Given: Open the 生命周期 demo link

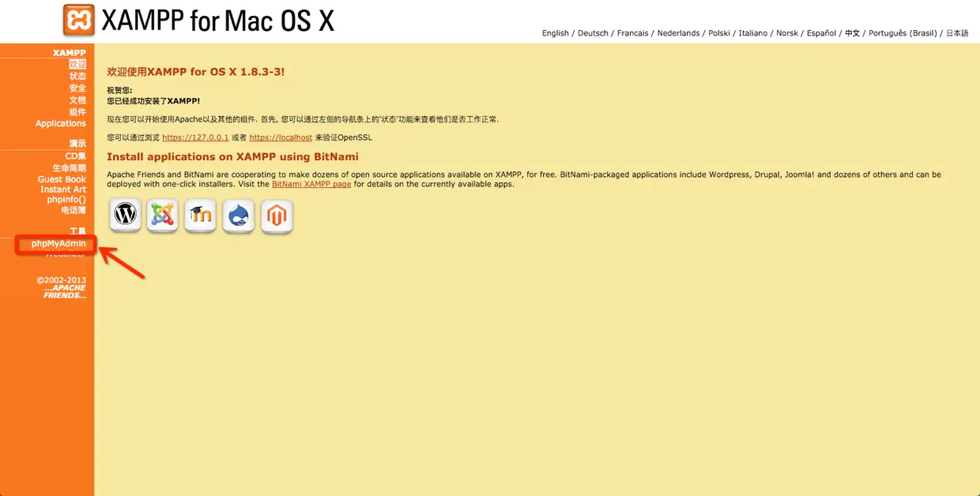Looking at the screenshot, I should point(70,168).
